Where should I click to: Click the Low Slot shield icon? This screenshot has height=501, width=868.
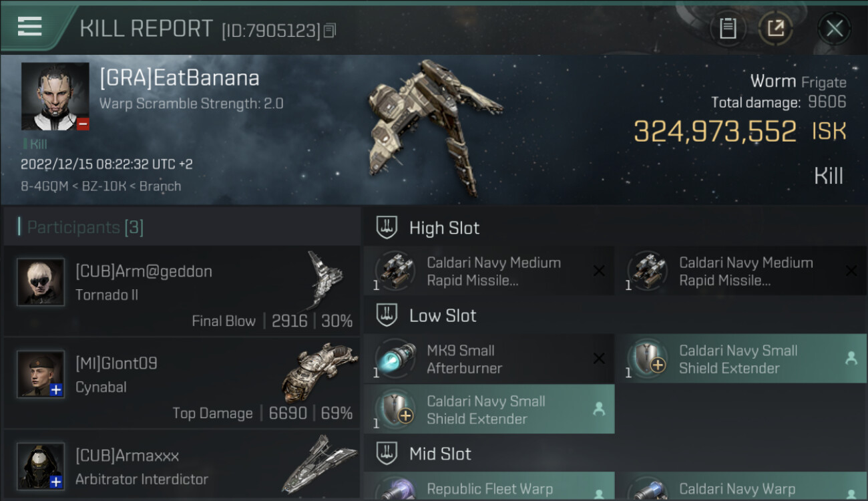[387, 315]
